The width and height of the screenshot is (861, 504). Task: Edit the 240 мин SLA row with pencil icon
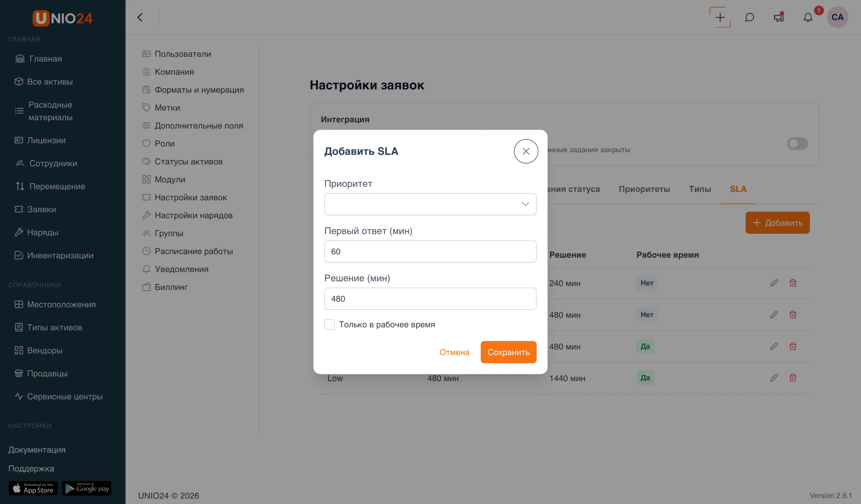click(774, 283)
